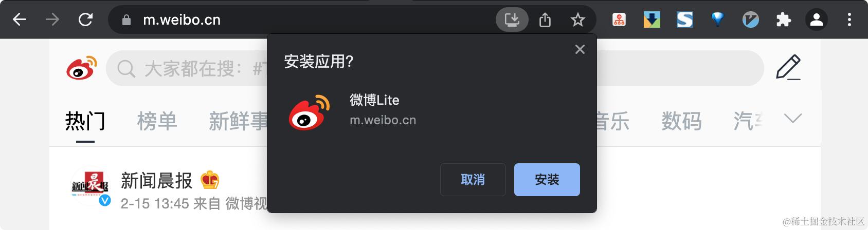868x230 pixels.
Task: Open Chrome's three-dot menu
Action: tap(849, 20)
